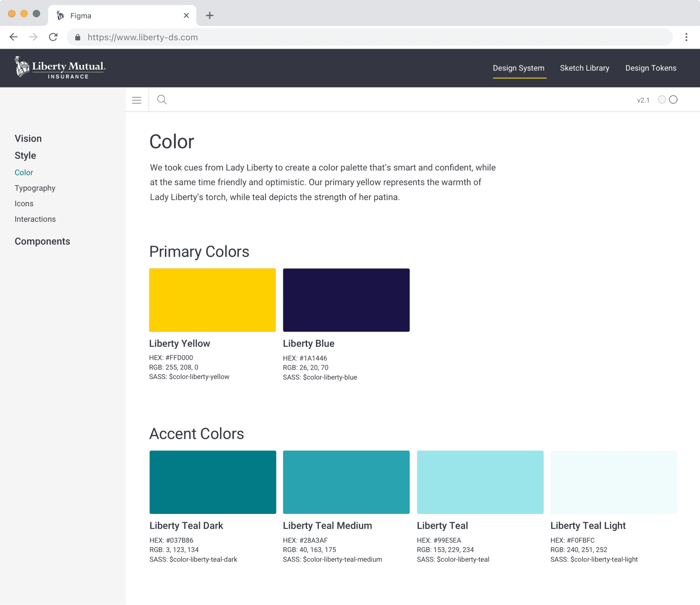Screen dimensions: 700x605
Task: Select the Figma browser tab
Action: tap(122, 16)
